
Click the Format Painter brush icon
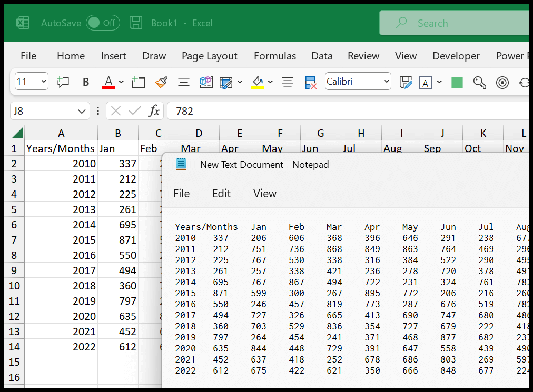point(161,82)
